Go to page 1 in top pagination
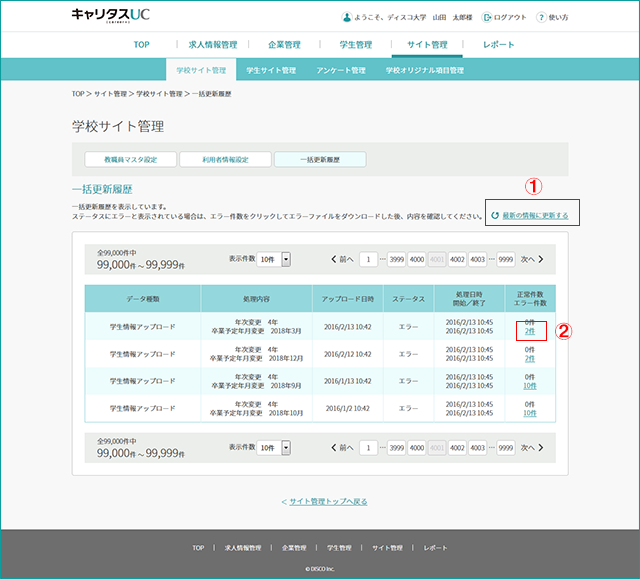This screenshot has height=579, width=640. (x=368, y=259)
